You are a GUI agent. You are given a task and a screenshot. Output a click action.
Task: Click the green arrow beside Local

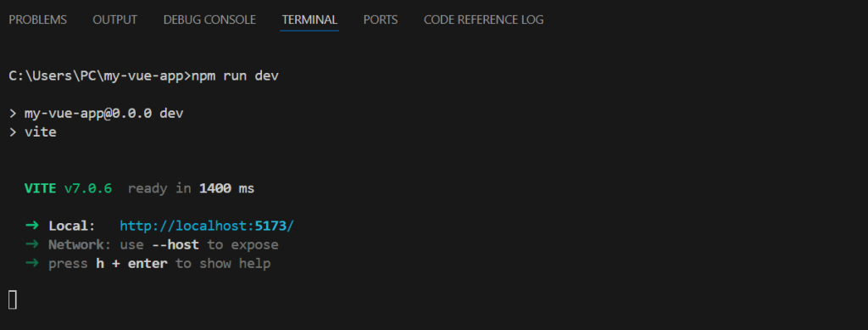click(x=31, y=226)
